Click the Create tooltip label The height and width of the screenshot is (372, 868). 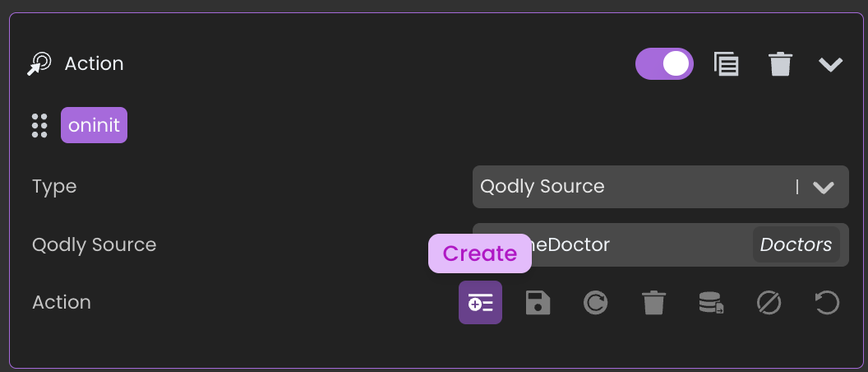[x=480, y=253]
